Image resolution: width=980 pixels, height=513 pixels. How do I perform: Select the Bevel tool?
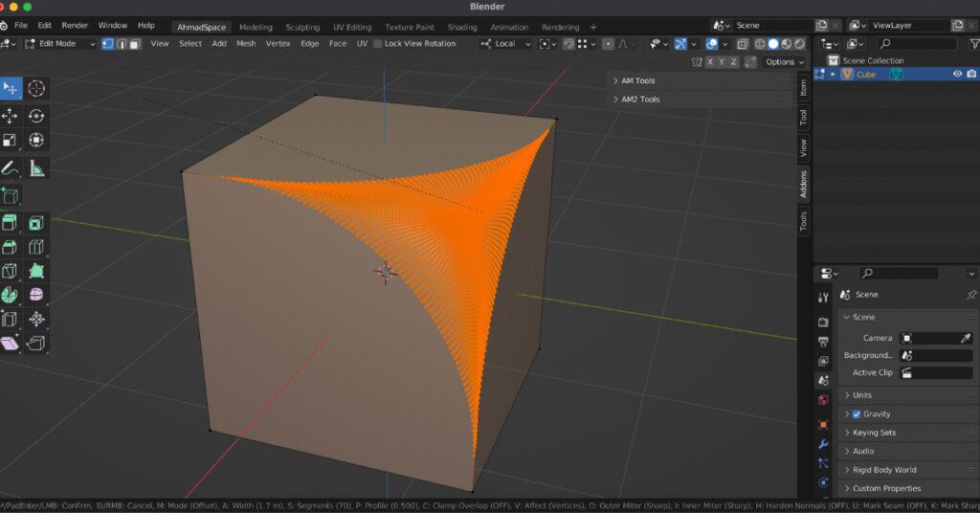[x=11, y=247]
